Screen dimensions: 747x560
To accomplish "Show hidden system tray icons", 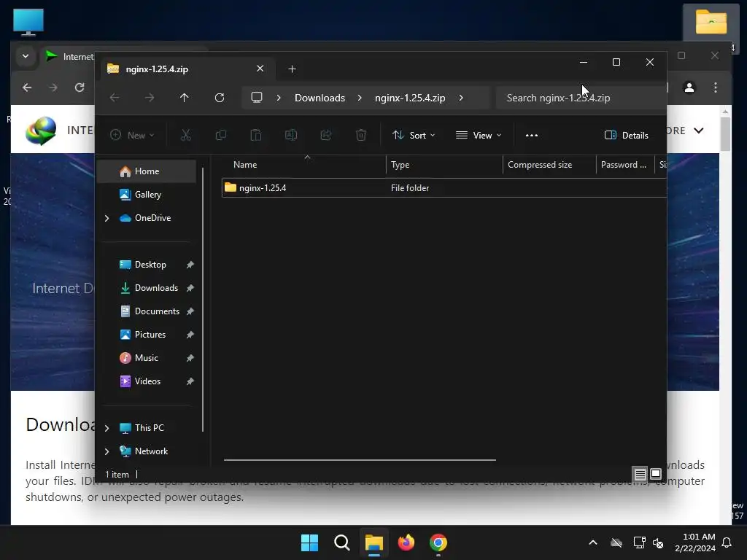I will (x=593, y=542).
